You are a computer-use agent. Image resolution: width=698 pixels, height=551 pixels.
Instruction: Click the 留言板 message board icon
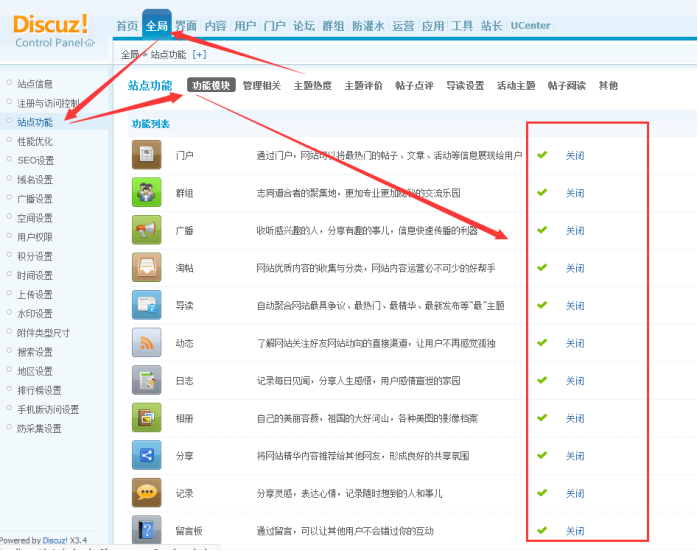coord(146,530)
